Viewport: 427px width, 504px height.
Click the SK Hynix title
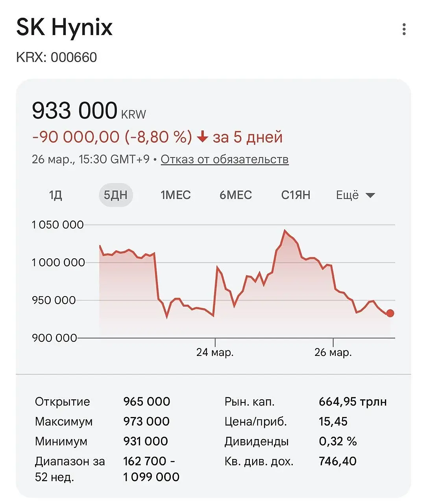(x=65, y=27)
